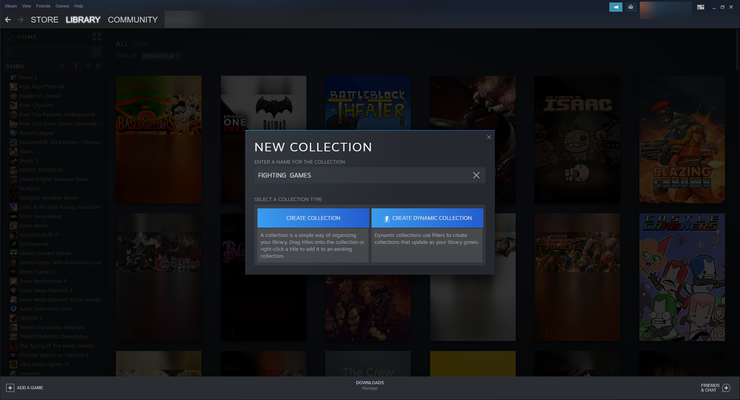Open the Steam menu
The image size is (740, 400).
pos(10,6)
